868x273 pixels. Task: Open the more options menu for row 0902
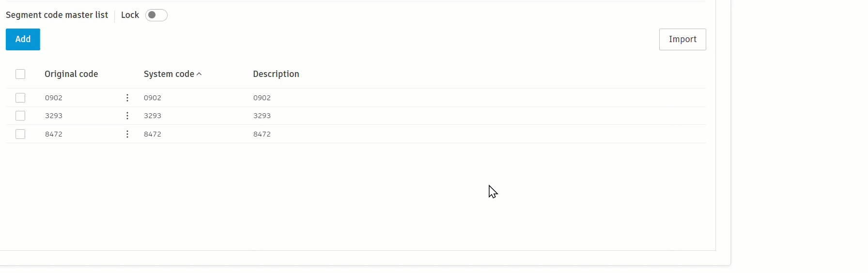[x=127, y=98]
